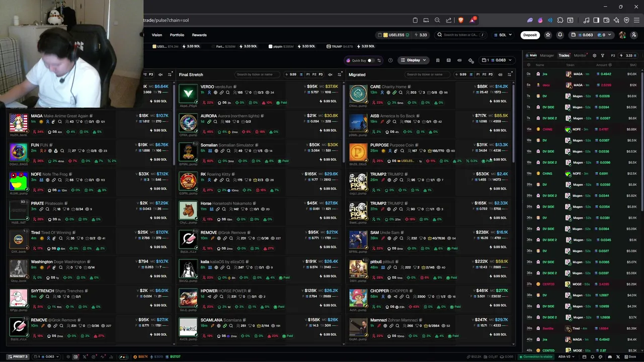
Task: Select P1 preset in Final Stretch column
Action: tap(308, 74)
